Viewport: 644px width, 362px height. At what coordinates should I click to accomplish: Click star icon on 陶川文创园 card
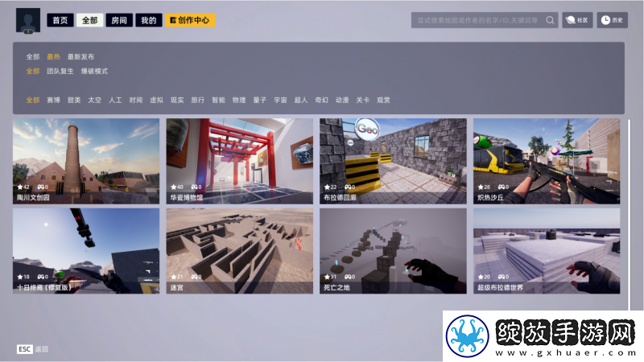coord(20,187)
